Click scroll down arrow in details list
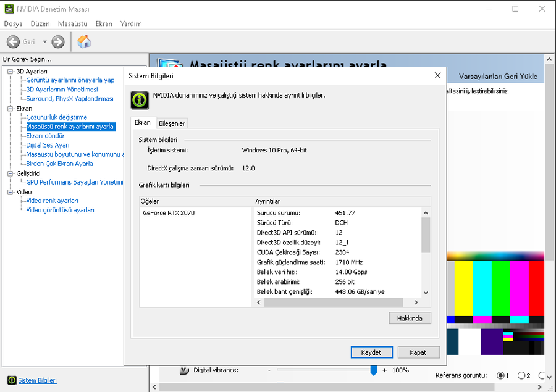Viewport: 556px width, 392px height. 426,293
